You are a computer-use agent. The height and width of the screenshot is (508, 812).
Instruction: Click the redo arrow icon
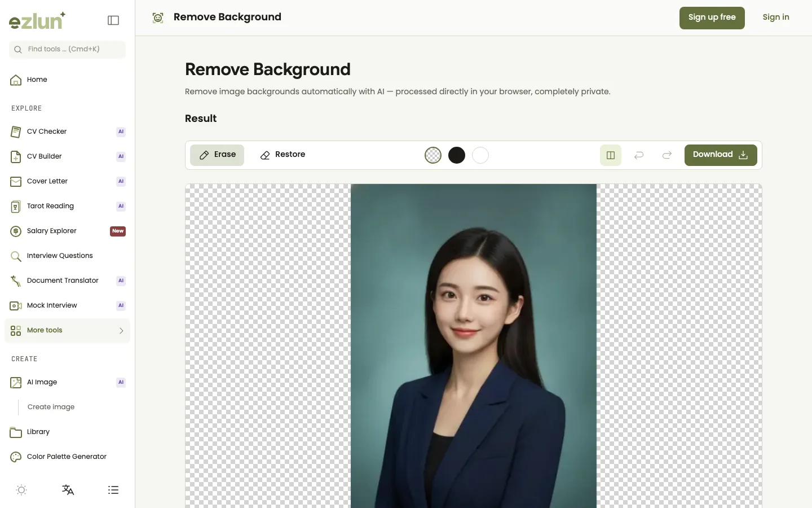[x=667, y=155]
